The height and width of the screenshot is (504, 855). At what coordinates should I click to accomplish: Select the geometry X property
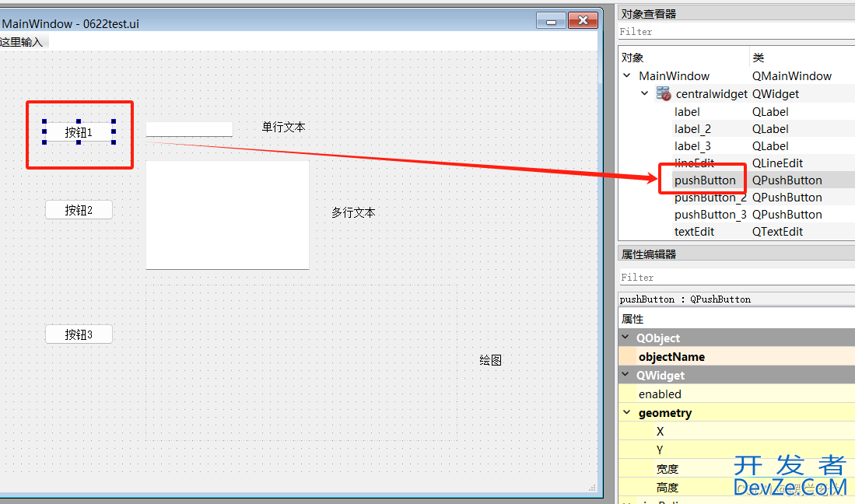[737, 432]
